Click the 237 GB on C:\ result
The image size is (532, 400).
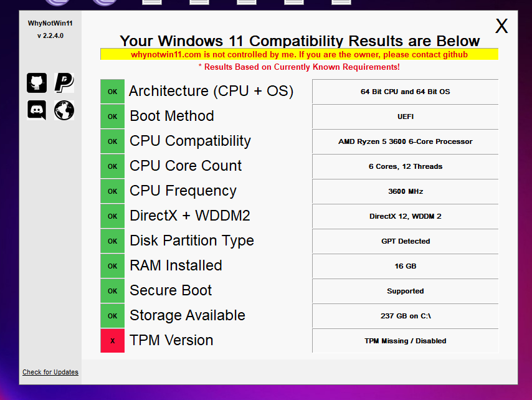(x=405, y=316)
